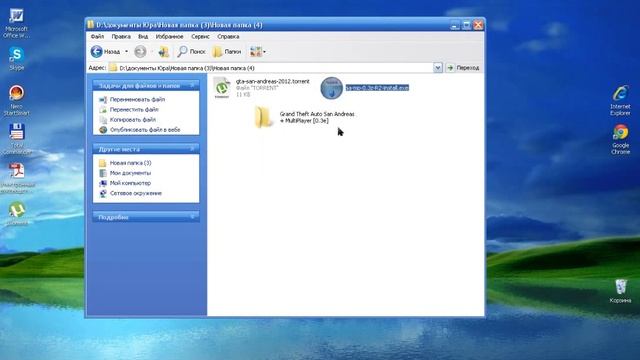640x360 pixels.
Task: Select Grand Theft Auto San Andreas folder icon
Action: click(x=263, y=117)
